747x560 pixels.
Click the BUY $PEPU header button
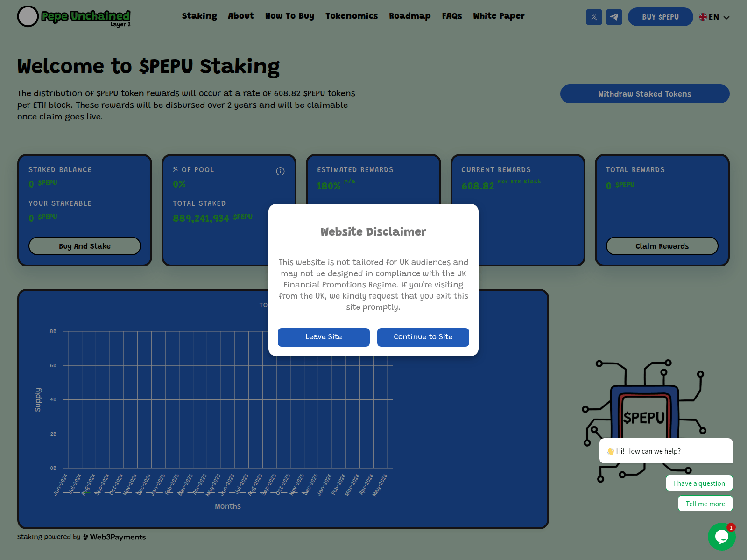click(660, 17)
